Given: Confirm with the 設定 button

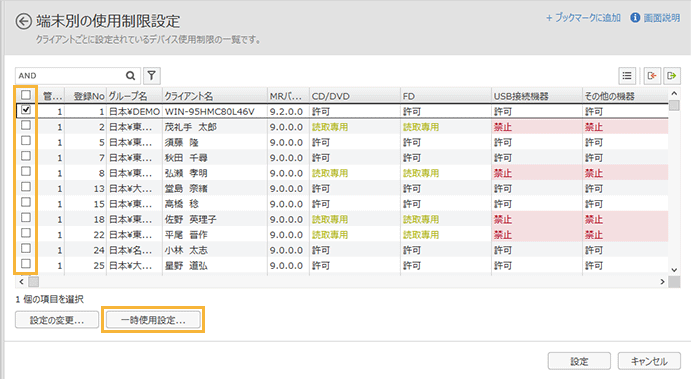Looking at the screenshot, I should (x=579, y=361).
